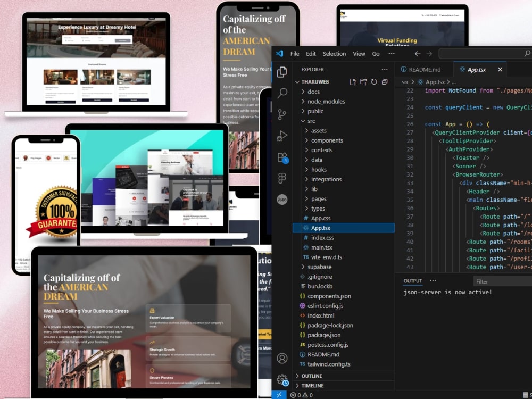Open Explorer views and more actions ellipsis
The height and width of the screenshot is (399, 532).
[385, 69]
